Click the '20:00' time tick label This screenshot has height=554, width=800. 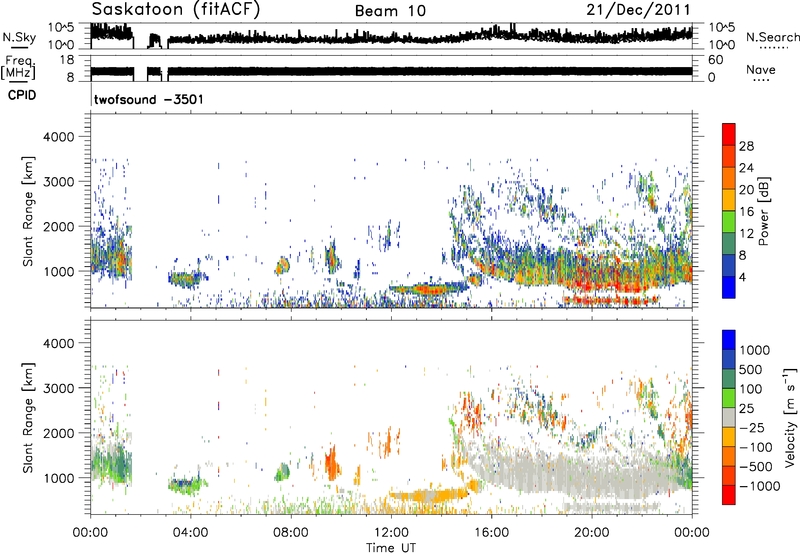click(x=591, y=533)
